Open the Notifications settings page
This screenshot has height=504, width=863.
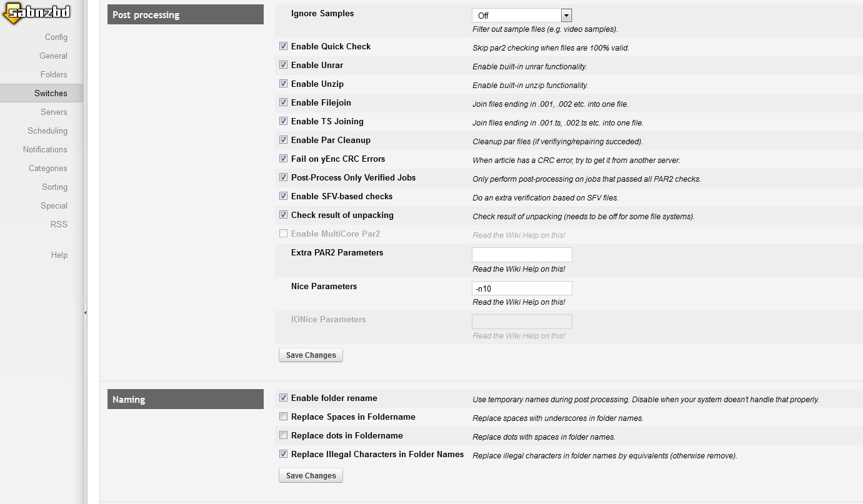click(x=45, y=149)
